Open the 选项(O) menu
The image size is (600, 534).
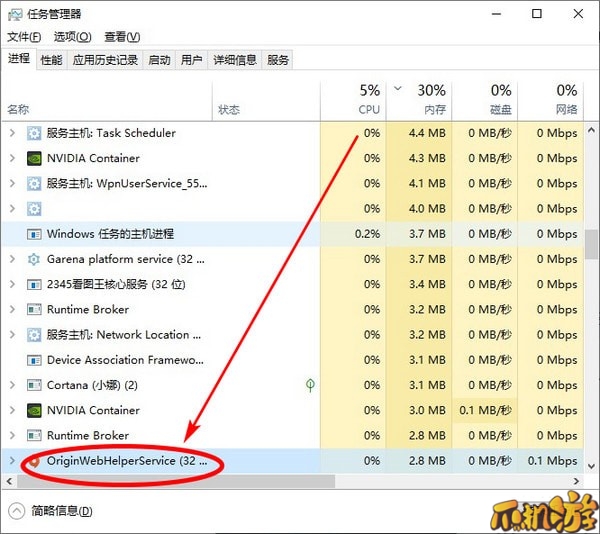[x=73, y=37]
